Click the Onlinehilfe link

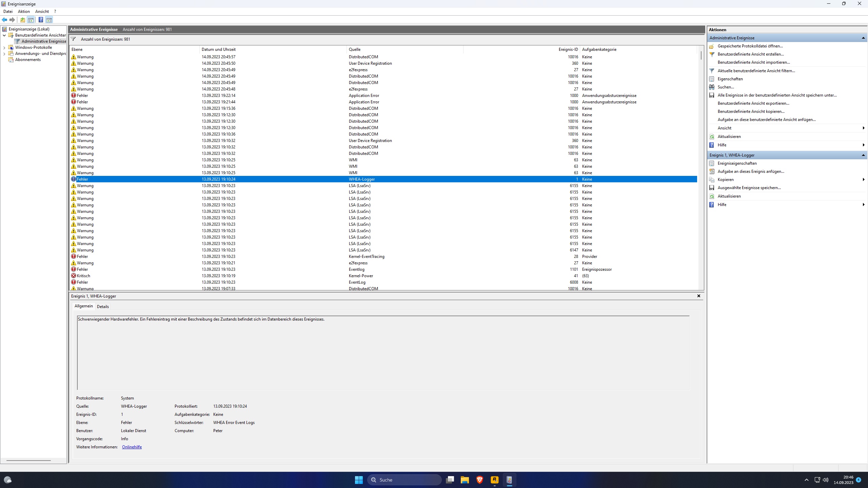[x=132, y=447]
